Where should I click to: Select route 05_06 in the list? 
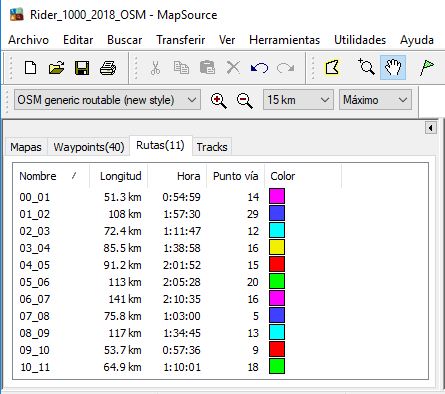35,282
